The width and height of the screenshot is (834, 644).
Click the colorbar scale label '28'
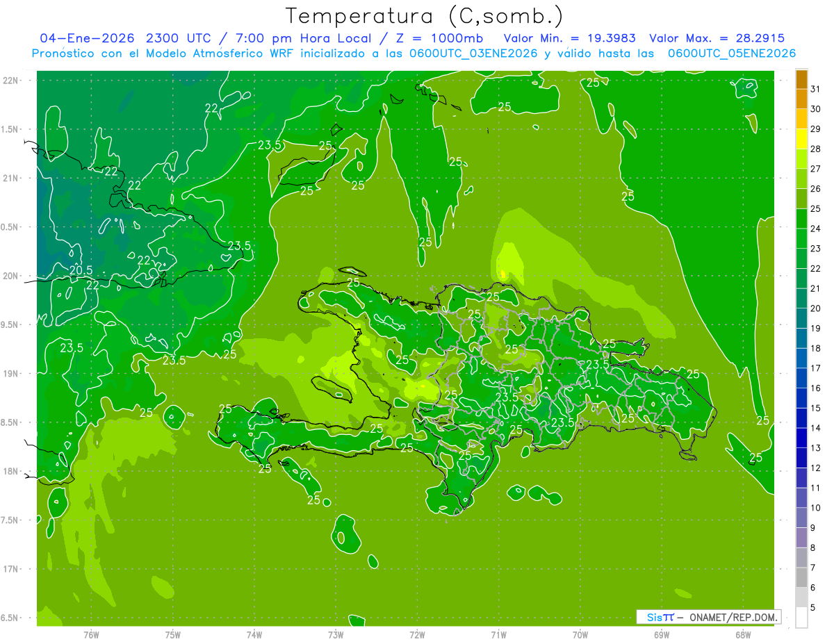(816, 149)
